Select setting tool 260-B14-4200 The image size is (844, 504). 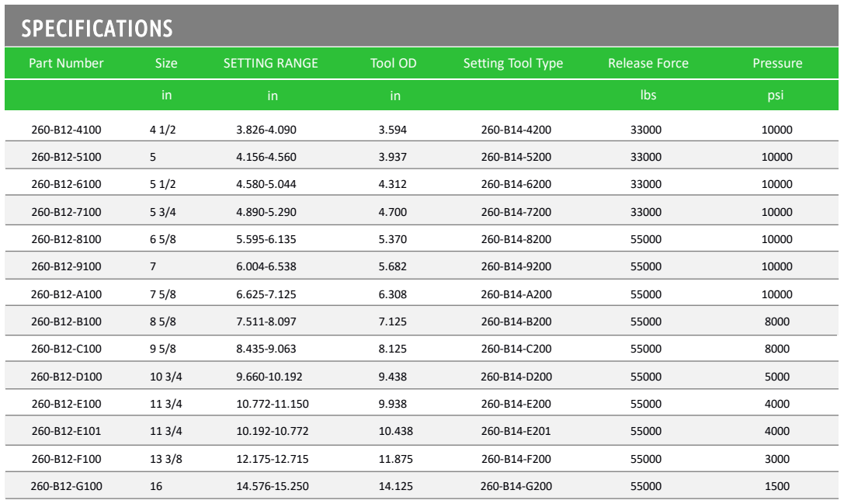coord(516,130)
